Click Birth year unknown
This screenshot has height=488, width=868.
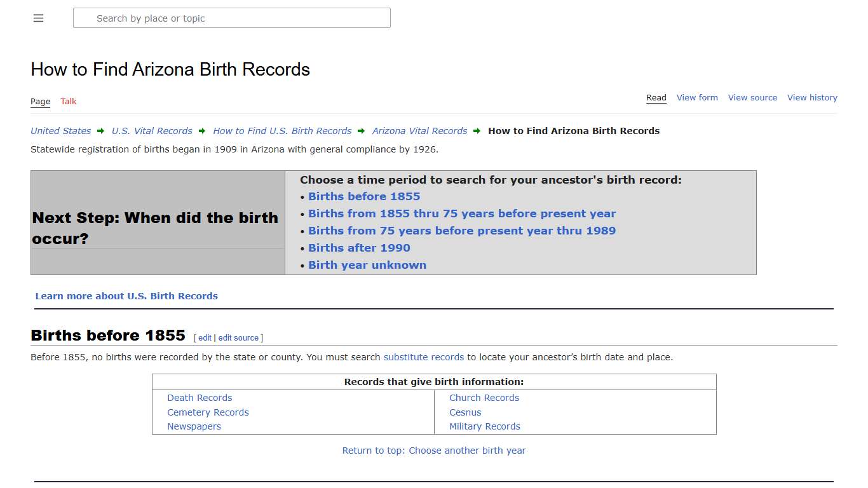point(367,265)
